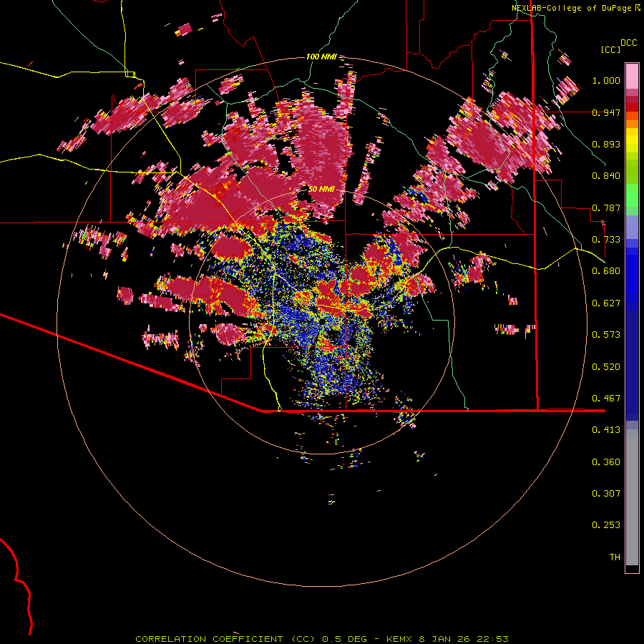Select the 0.787 legend value

tap(606, 208)
